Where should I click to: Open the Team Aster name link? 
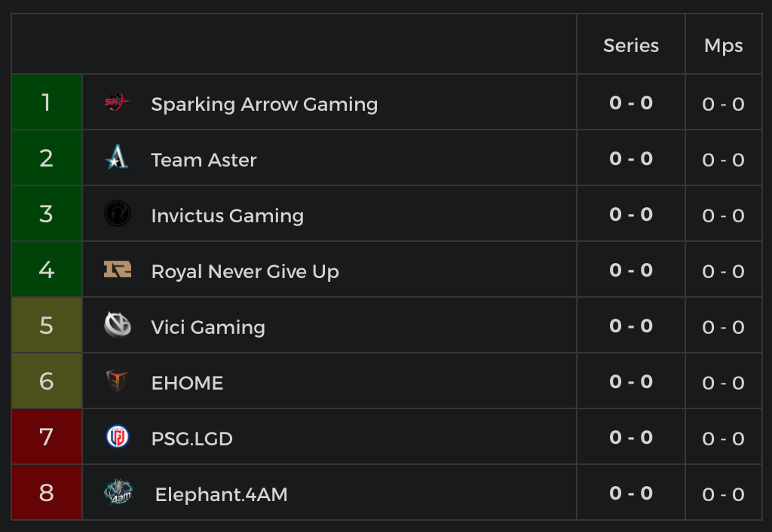(204, 160)
